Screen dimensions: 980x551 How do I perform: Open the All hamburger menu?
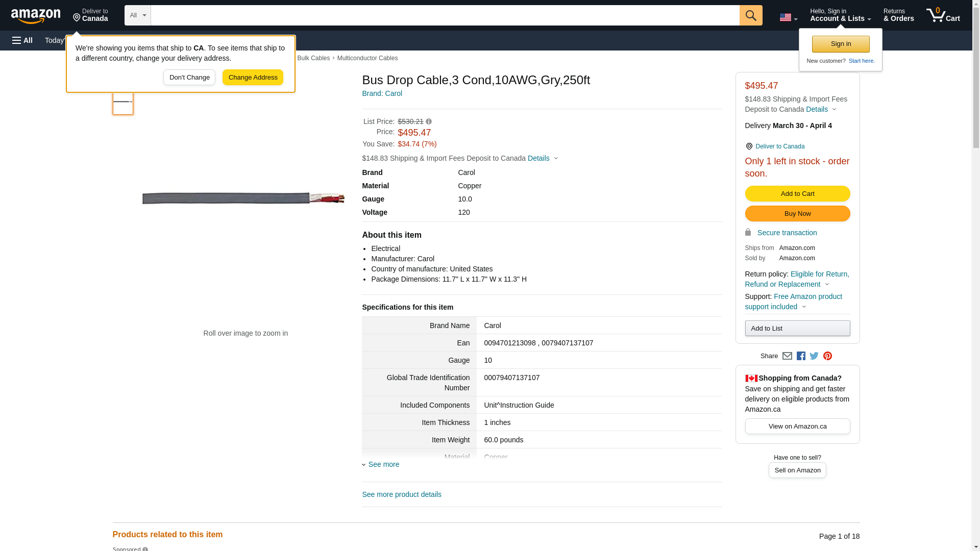click(x=22, y=40)
